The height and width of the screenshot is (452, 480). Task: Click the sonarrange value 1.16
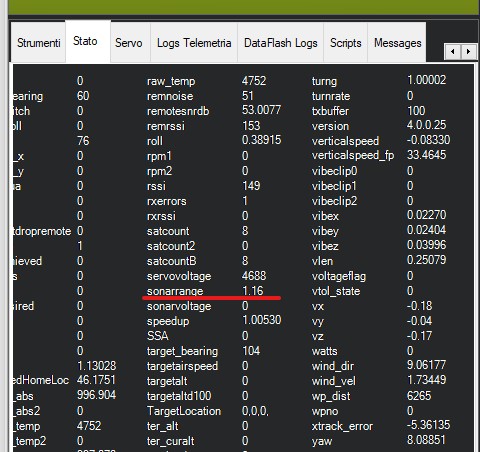[x=253, y=291]
